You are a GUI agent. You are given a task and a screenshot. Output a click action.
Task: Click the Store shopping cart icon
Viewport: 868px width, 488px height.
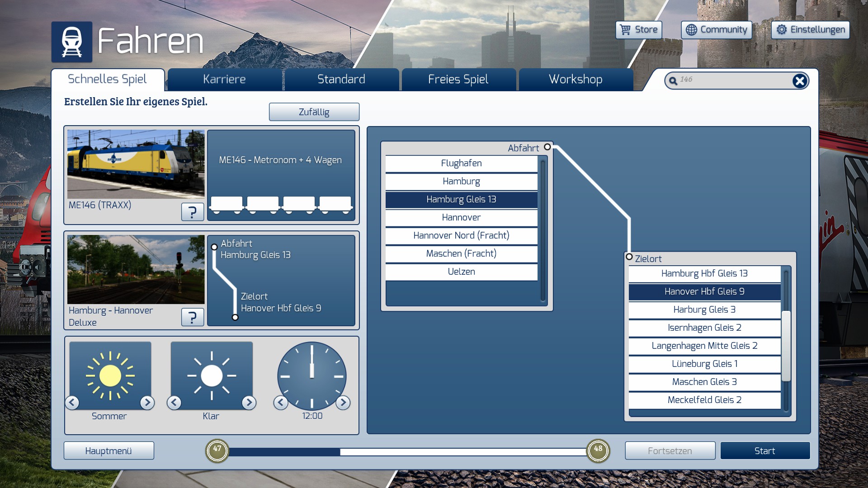(x=625, y=30)
